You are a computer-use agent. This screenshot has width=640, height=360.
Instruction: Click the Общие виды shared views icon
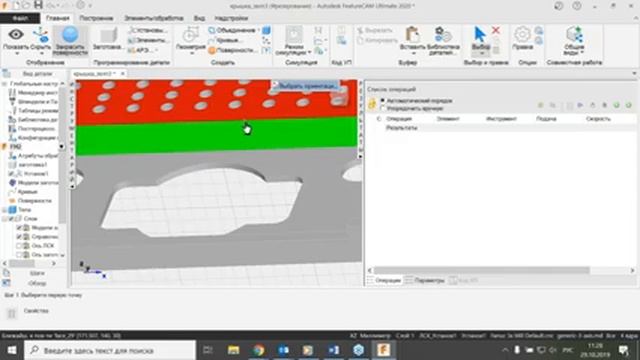pyautogui.click(x=574, y=35)
